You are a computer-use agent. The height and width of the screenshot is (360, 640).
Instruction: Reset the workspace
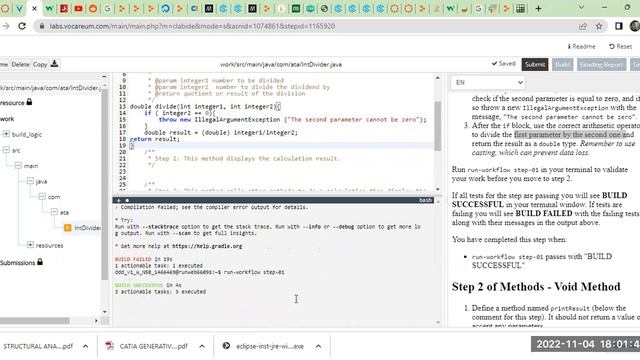620,47
